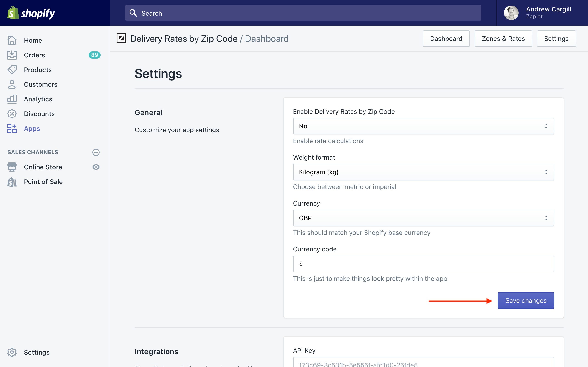
Task: Focus the Search bar at top
Action: [303, 13]
